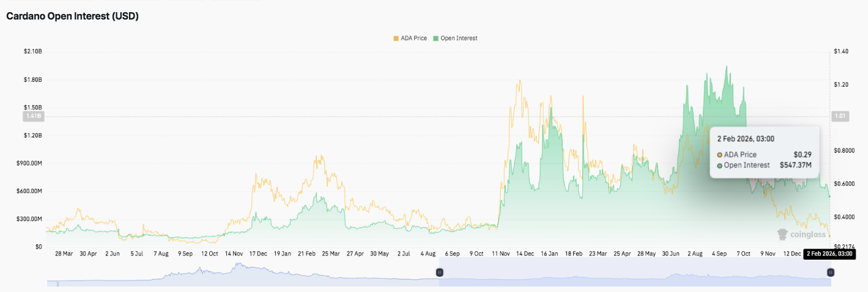Click the 1.41B crosshair label on the left axis
Screen dimensions: 868x292
tap(33, 116)
